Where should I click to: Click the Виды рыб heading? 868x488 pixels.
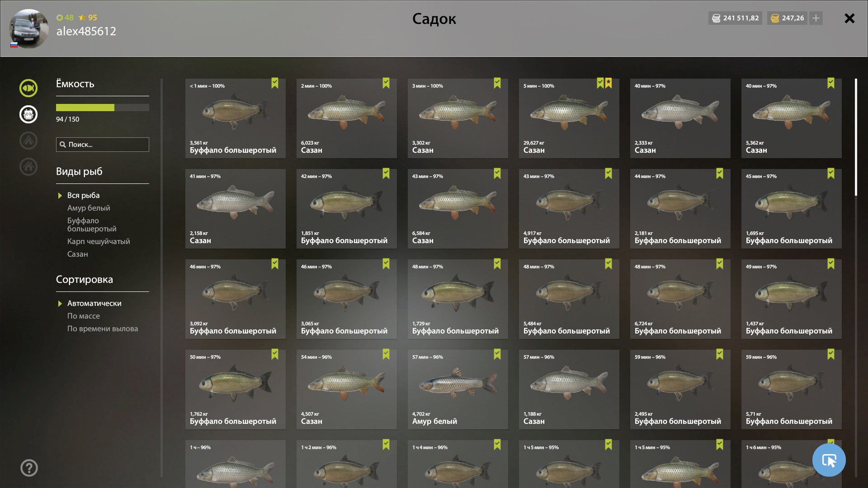tap(79, 172)
